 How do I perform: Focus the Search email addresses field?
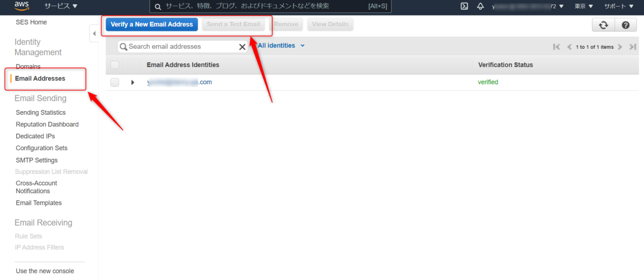182,47
